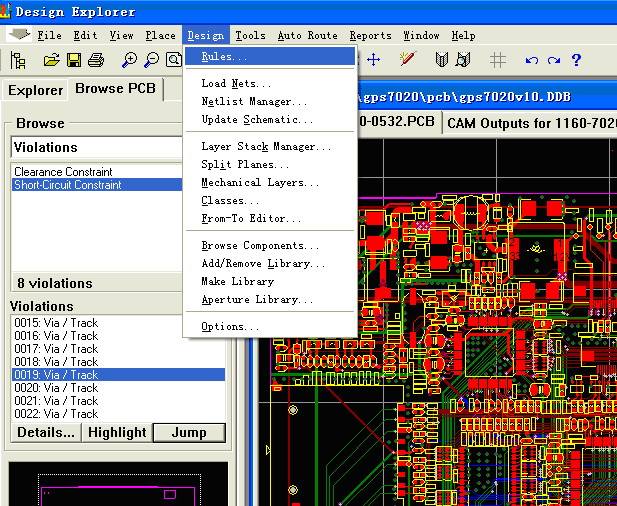Select violation 0021: Via / Track
The width and height of the screenshot is (617, 506).
click(x=55, y=401)
